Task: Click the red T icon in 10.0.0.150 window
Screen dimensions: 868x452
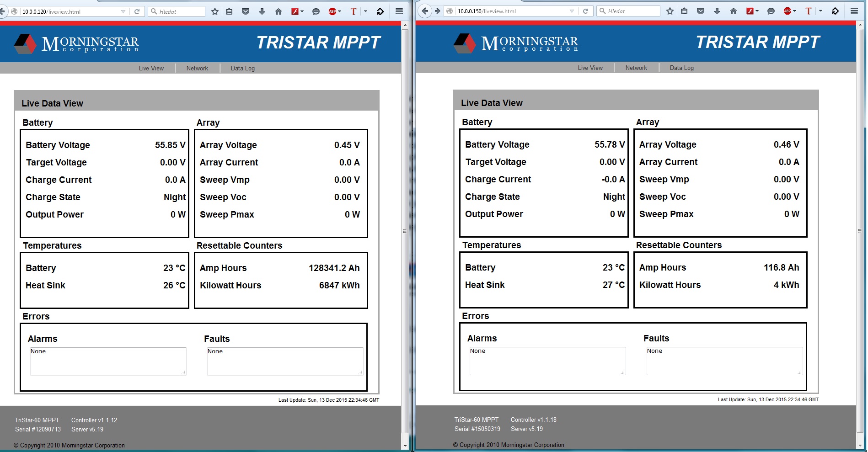Action: click(809, 11)
